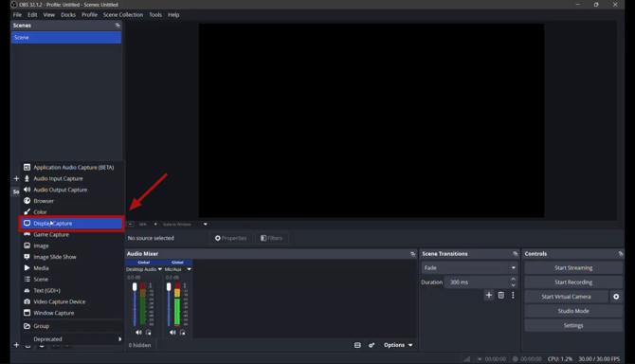Choose Window Capture source
The image size is (635, 364).
pos(72,313)
